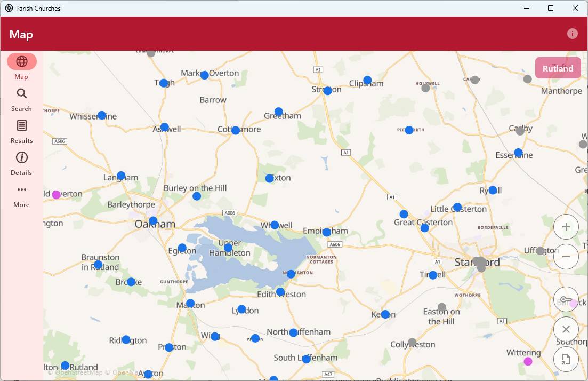Select the Tinwell church marker
Image resolution: width=588 pixels, height=381 pixels.
tap(433, 275)
